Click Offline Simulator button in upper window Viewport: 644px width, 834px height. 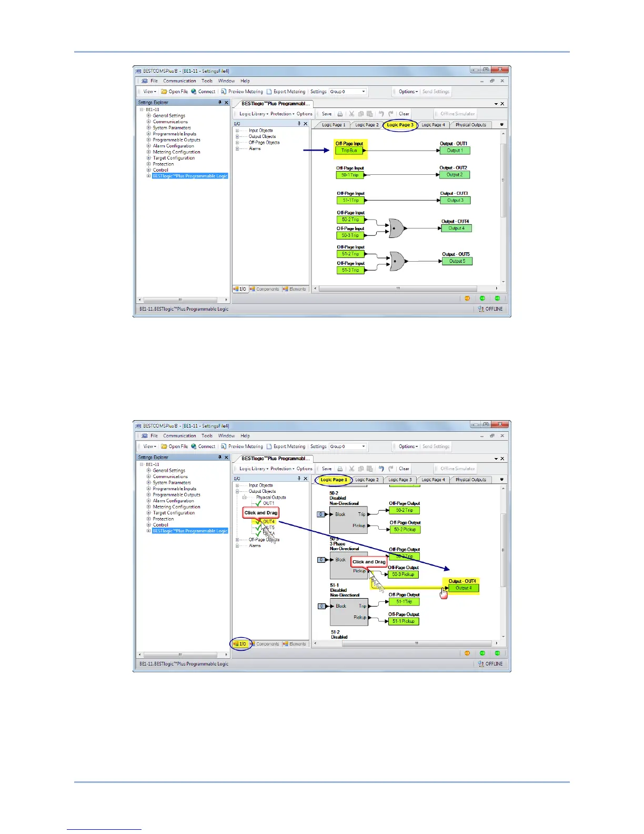coord(458,114)
